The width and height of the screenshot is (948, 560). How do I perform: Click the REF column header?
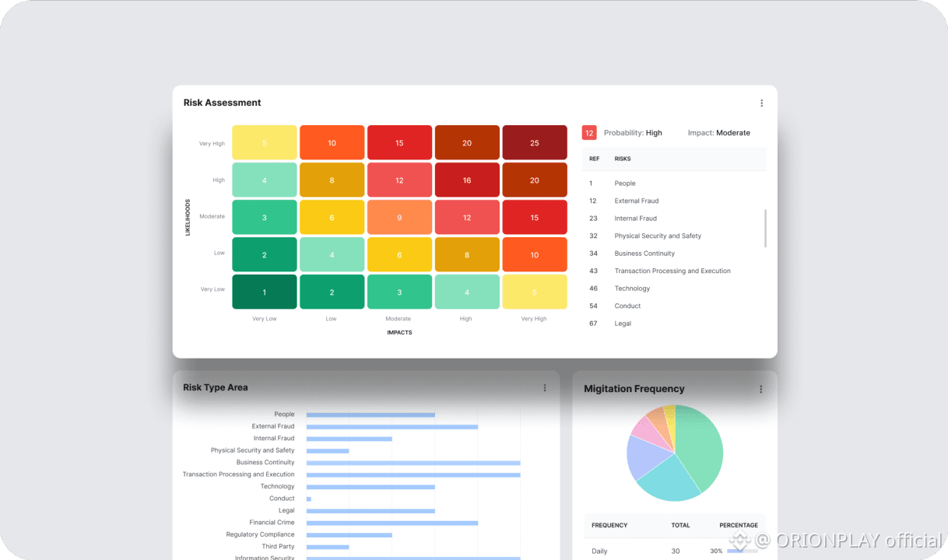click(594, 159)
